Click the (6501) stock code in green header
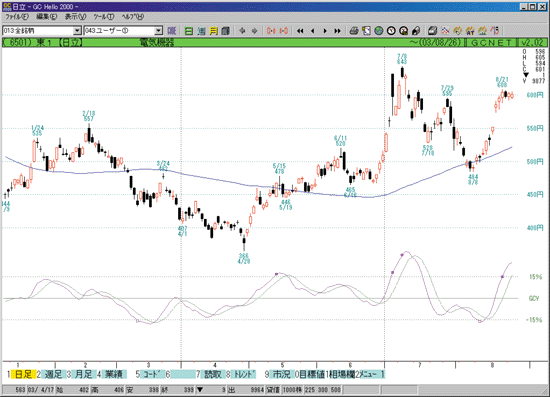This screenshot has width=550, height=397. (17, 43)
